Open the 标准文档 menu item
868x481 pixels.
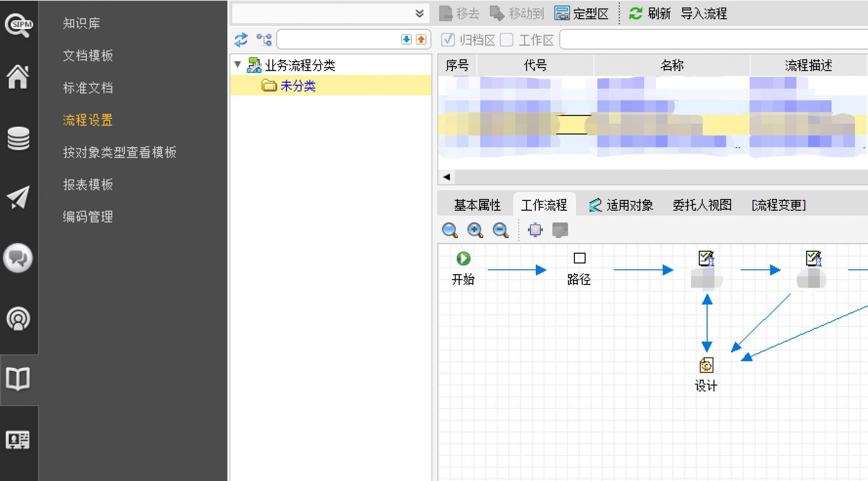88,88
